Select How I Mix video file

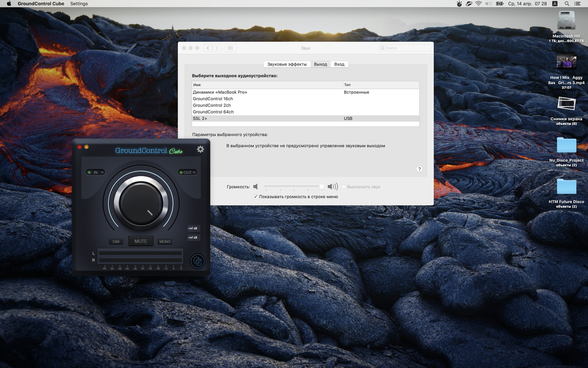tap(566, 62)
